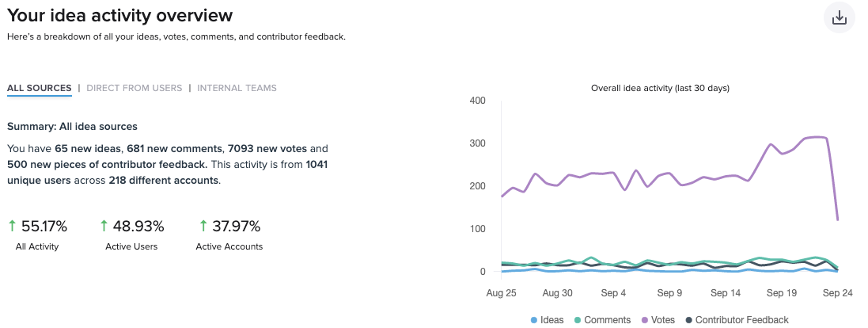Click the download report icon

pos(840,17)
